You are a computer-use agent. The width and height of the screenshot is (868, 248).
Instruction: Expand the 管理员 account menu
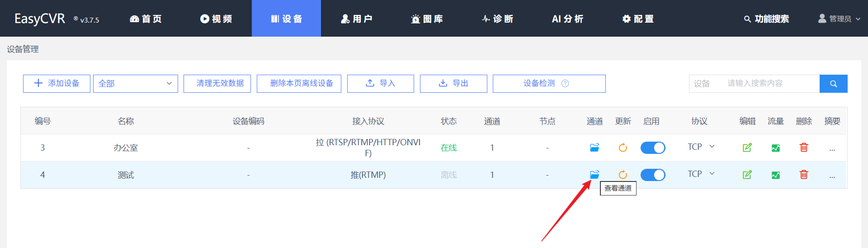839,19
